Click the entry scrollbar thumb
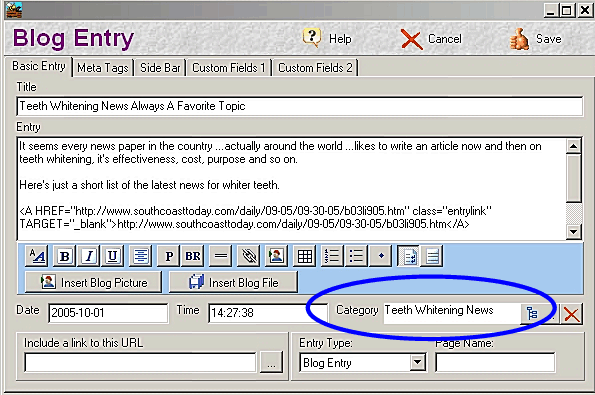The image size is (595, 395). click(x=574, y=178)
